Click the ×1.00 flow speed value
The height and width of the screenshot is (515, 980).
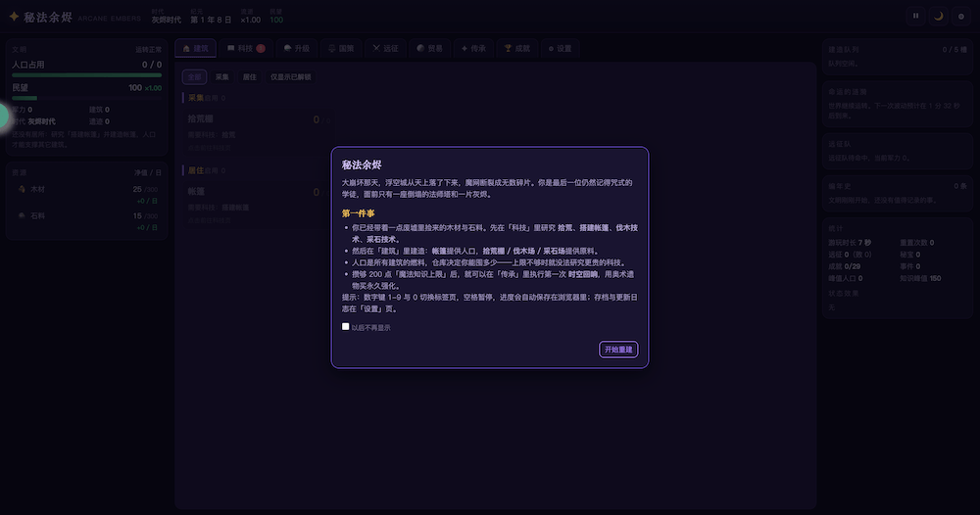pos(251,20)
